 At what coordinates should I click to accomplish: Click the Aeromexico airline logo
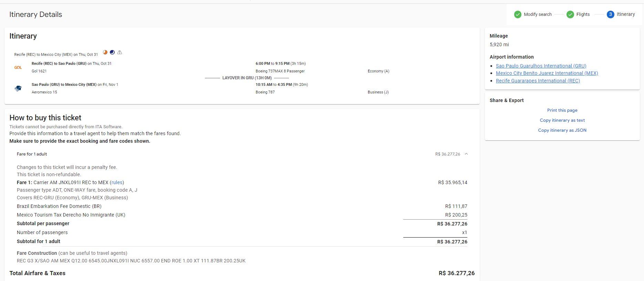[x=18, y=89]
